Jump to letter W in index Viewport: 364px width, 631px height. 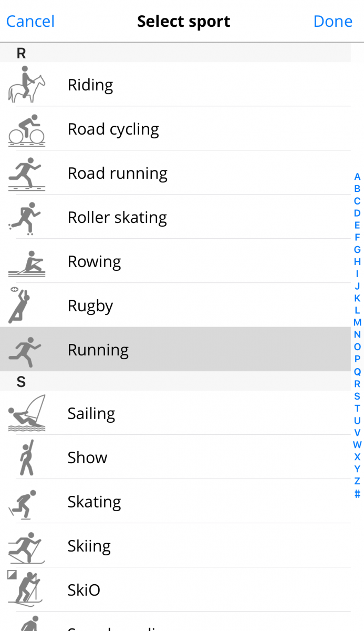pyautogui.click(x=357, y=445)
